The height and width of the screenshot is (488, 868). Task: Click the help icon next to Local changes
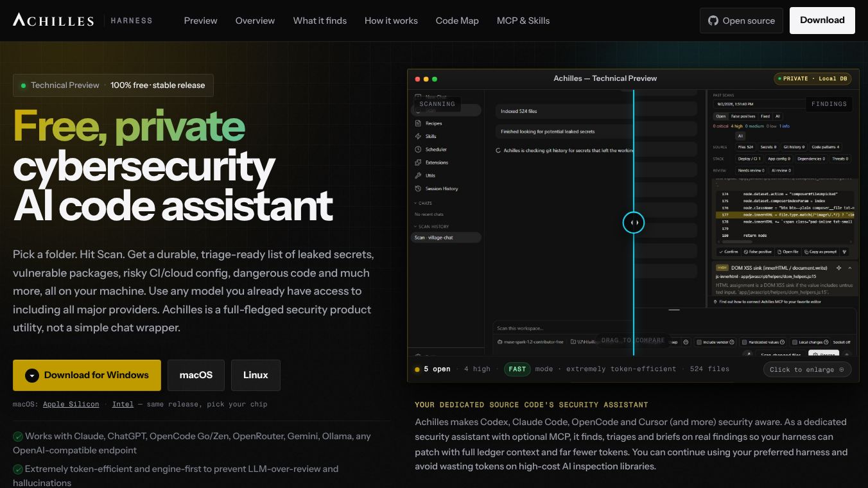pyautogui.click(x=826, y=342)
